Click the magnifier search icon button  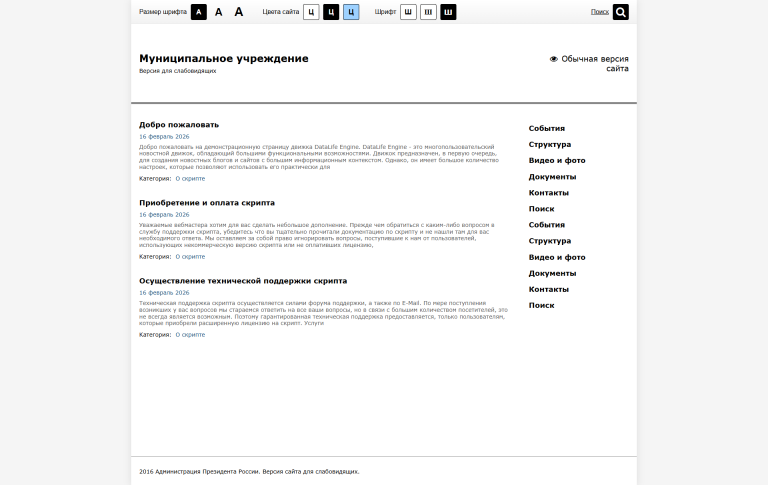tap(621, 12)
